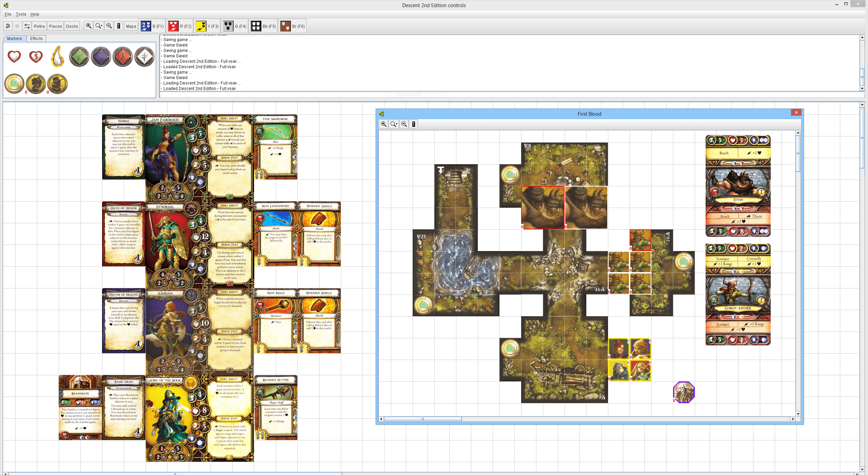Image resolution: width=868 pixels, height=475 pixels.
Task: Open the File menu
Action: coord(8,14)
